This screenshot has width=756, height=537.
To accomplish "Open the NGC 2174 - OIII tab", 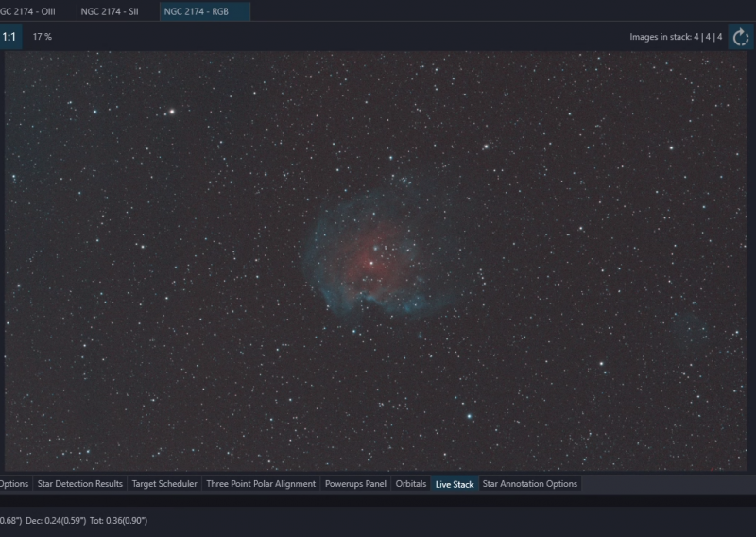I will [x=28, y=11].
